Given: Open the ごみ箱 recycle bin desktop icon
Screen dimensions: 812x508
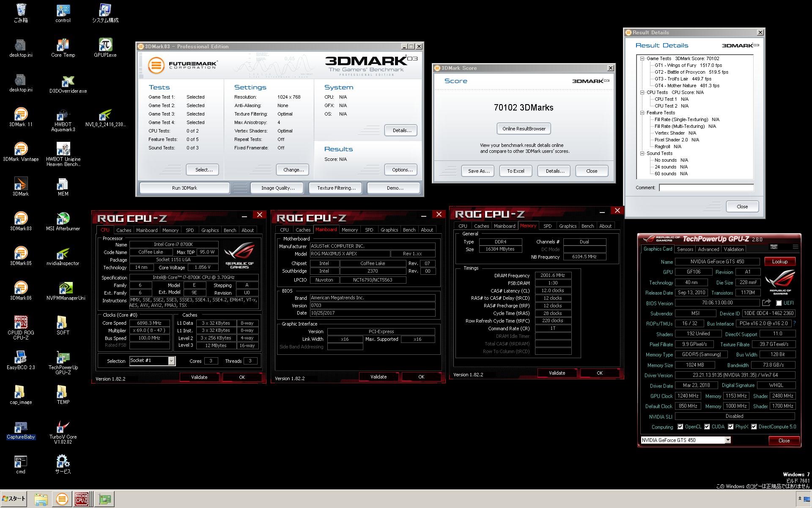Looking at the screenshot, I should (x=20, y=13).
